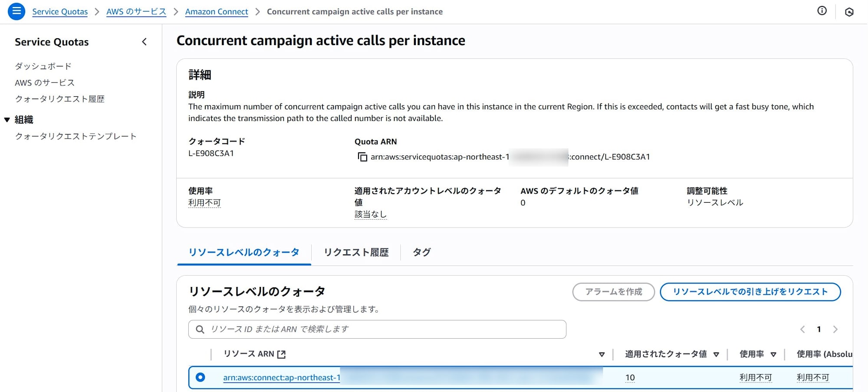This screenshot has width=868, height=392.
Task: Open クォータリクエストテンプレート in the sidebar
Action: [x=76, y=136]
